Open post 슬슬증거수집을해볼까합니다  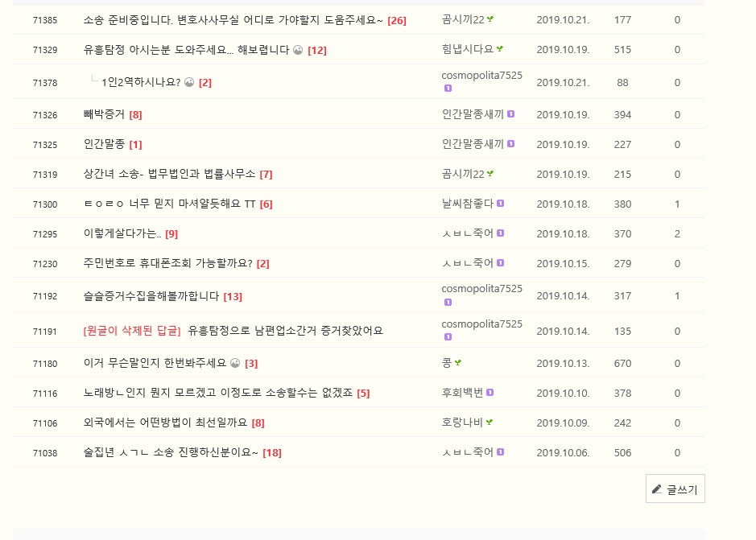point(151,296)
